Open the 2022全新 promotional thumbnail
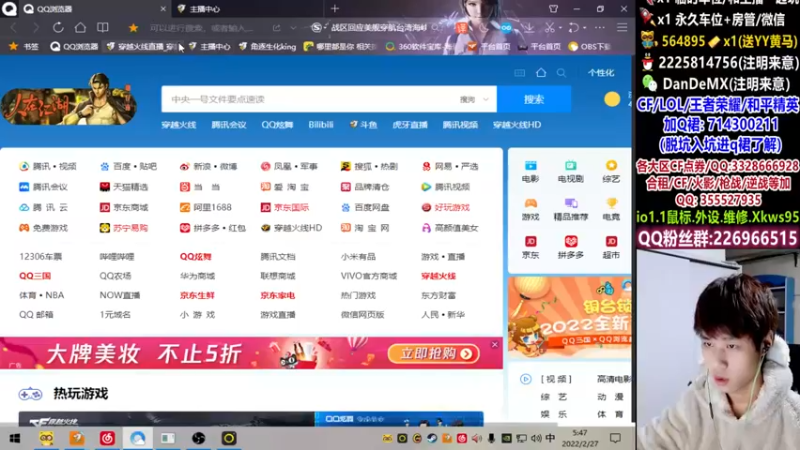The image size is (800, 450). click(569, 317)
